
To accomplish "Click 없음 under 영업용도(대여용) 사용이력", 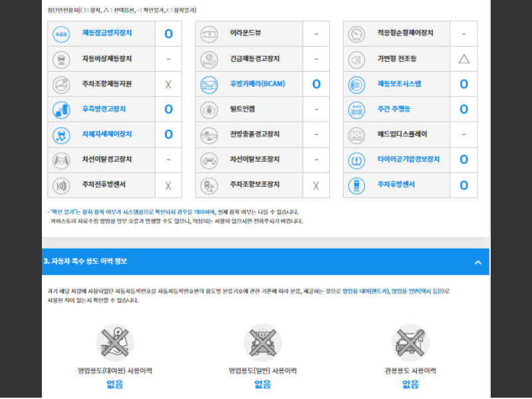I will tap(115, 384).
